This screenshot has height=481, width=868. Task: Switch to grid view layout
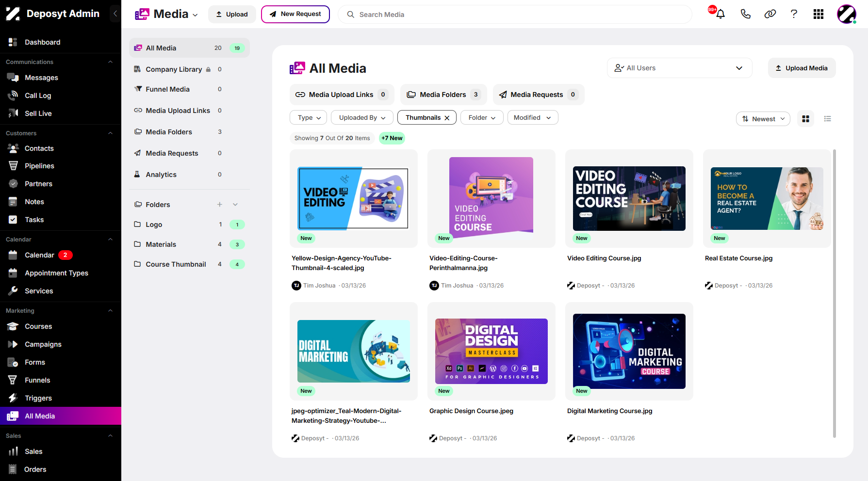click(x=806, y=119)
